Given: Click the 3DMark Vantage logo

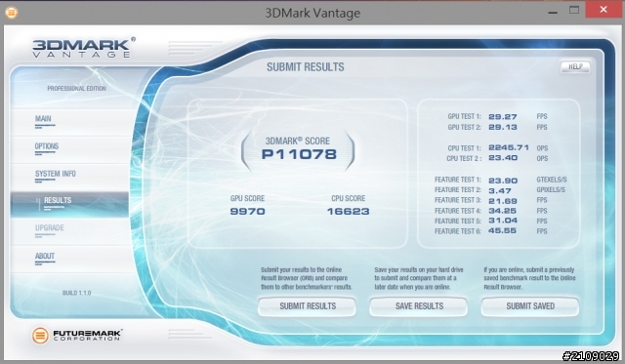Looking at the screenshot, I should 83,48.
